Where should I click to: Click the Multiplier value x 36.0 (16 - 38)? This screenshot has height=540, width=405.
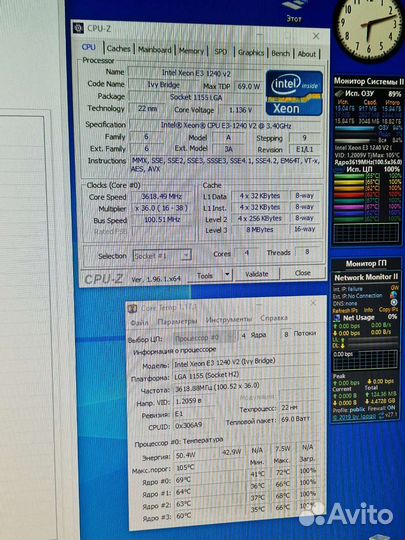(161, 208)
